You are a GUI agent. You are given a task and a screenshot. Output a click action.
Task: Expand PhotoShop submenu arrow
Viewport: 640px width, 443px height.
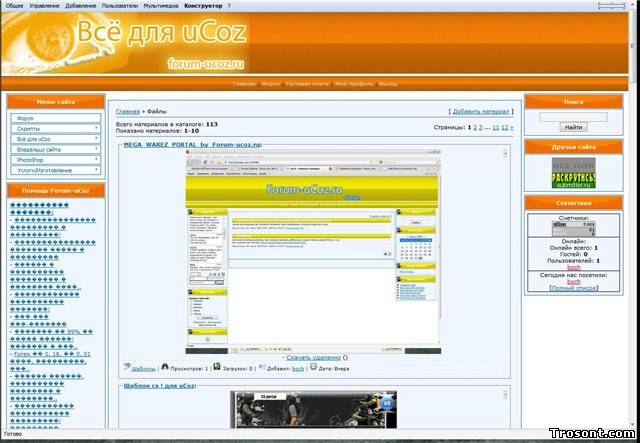point(96,160)
